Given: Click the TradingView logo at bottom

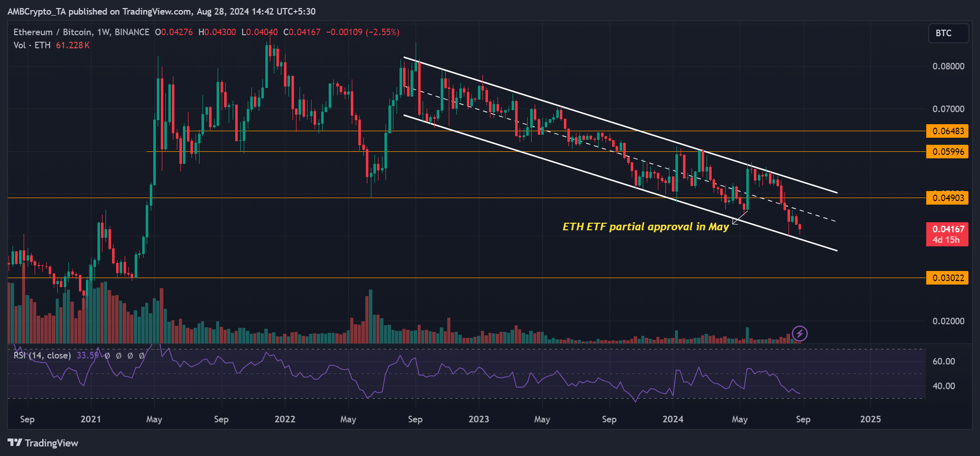Looking at the screenshot, I should pos(43,443).
